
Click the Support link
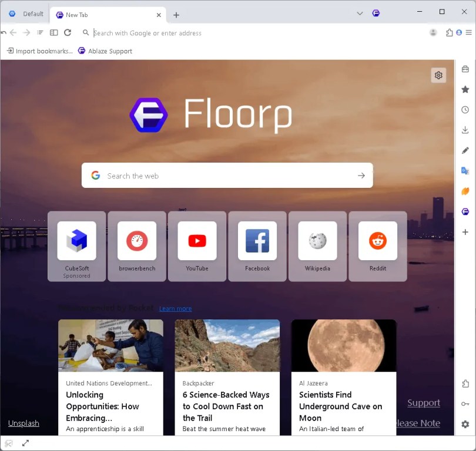[424, 403]
